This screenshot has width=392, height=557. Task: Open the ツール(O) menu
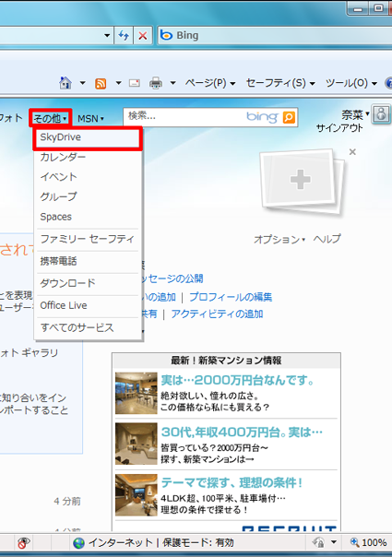[351, 83]
